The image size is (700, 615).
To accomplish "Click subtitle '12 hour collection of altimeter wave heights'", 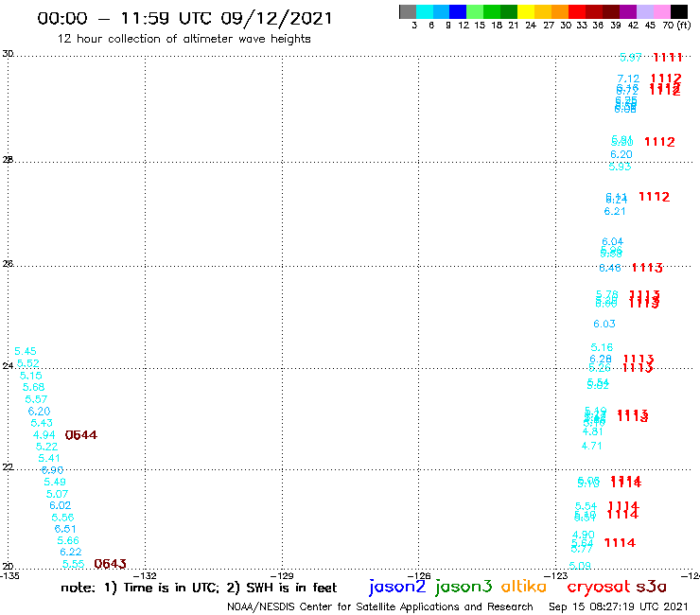I will tap(184, 39).
